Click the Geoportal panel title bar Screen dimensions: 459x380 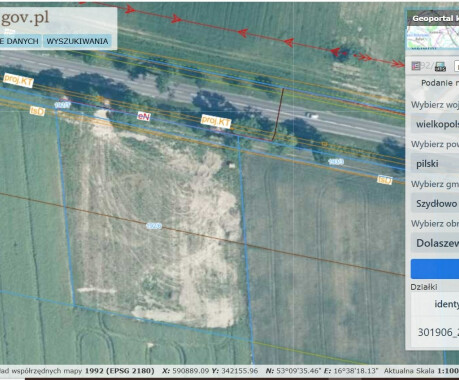pyautogui.click(x=433, y=18)
